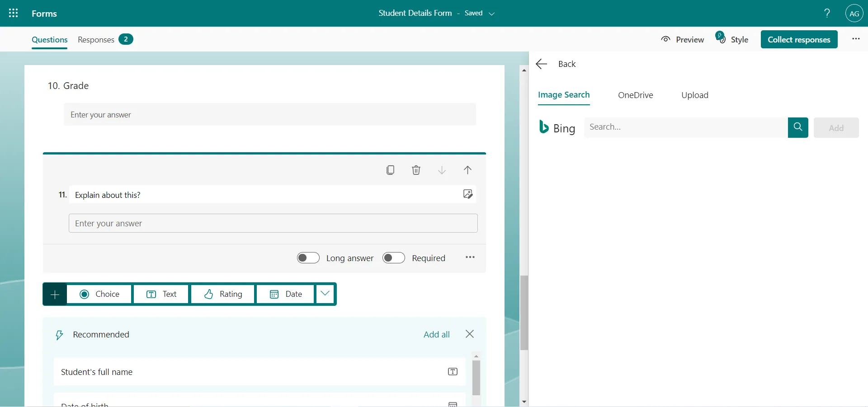Image resolution: width=868 pixels, height=407 pixels.
Task: Duplicate question 11 using the copy icon
Action: (391, 170)
